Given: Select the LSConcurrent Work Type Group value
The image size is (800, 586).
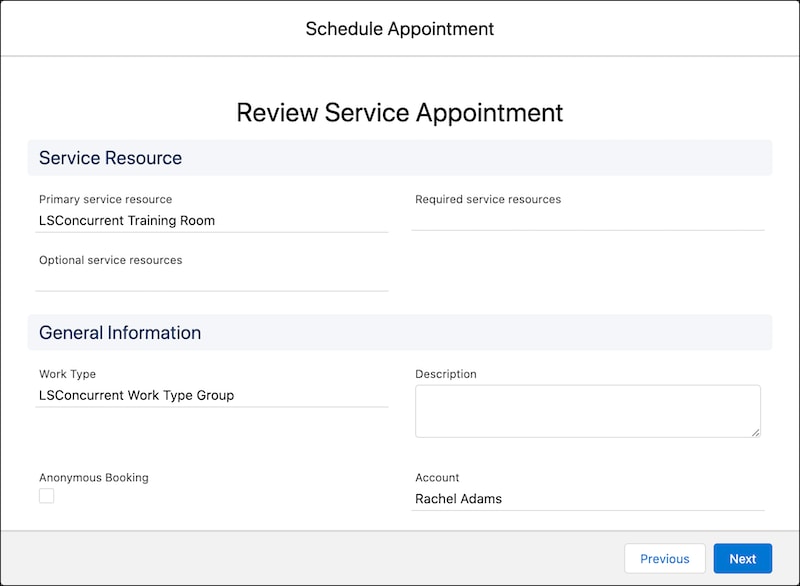Looking at the screenshot, I should pyautogui.click(x=136, y=395).
